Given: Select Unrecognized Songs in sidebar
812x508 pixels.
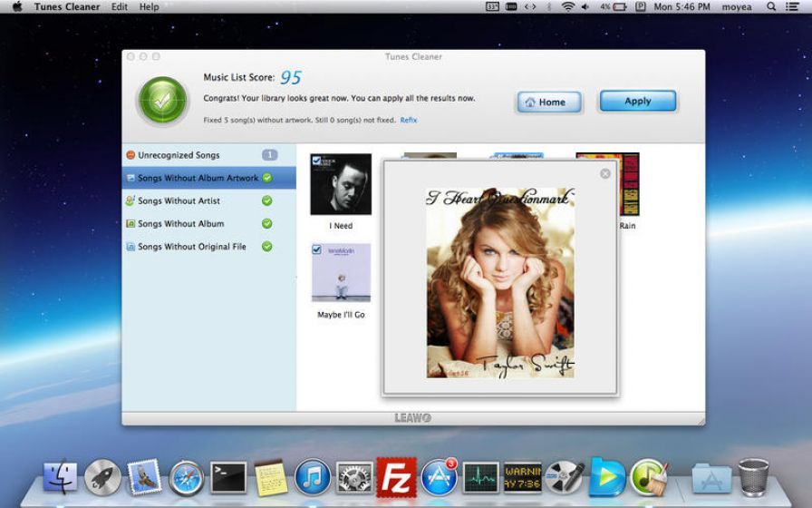Looking at the screenshot, I should tap(209, 155).
